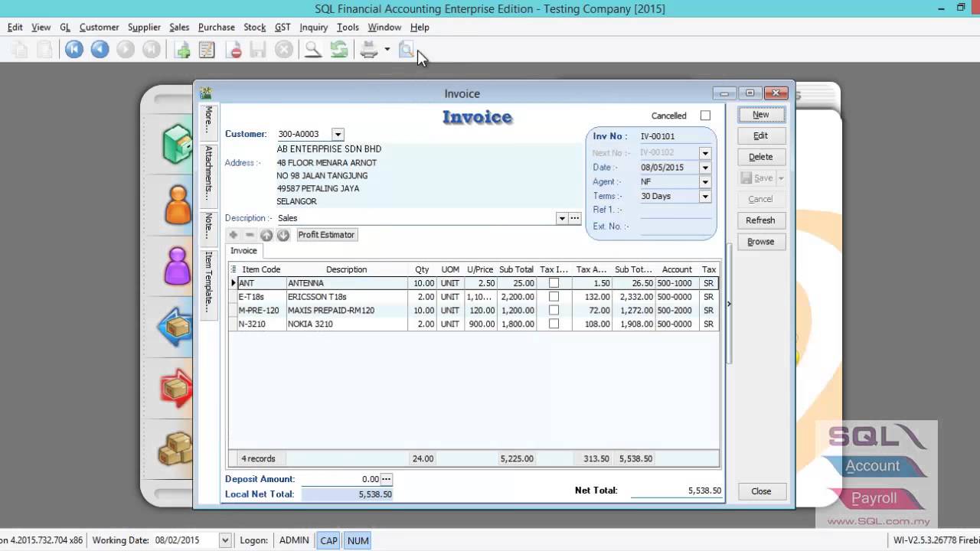Click the Deposit Amount field

pyautogui.click(x=341, y=479)
